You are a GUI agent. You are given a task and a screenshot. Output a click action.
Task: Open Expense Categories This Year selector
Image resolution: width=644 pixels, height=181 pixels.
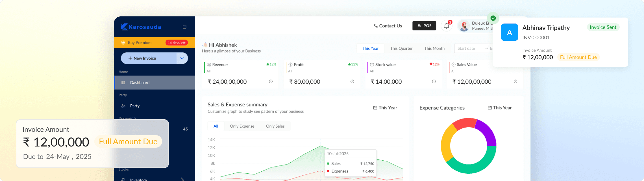point(499,108)
